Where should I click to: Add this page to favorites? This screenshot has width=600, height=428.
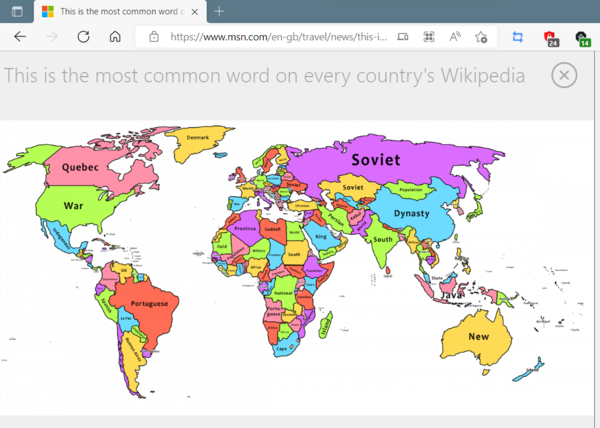pos(481,37)
